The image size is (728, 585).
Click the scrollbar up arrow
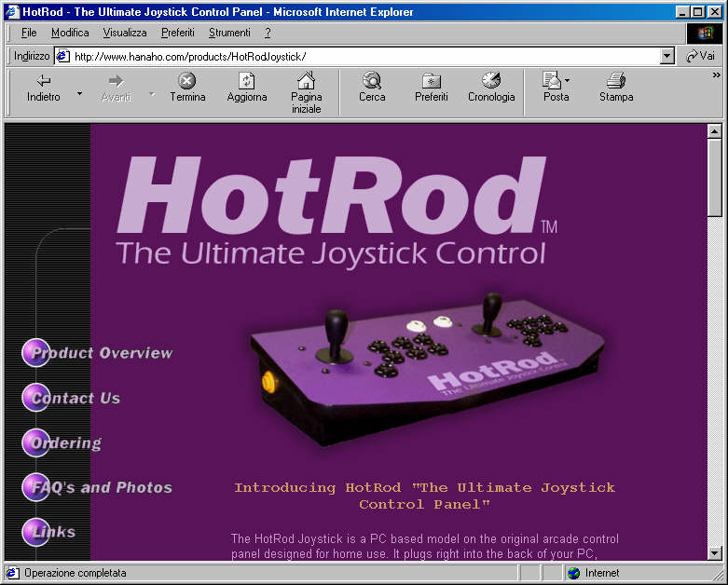(715, 131)
